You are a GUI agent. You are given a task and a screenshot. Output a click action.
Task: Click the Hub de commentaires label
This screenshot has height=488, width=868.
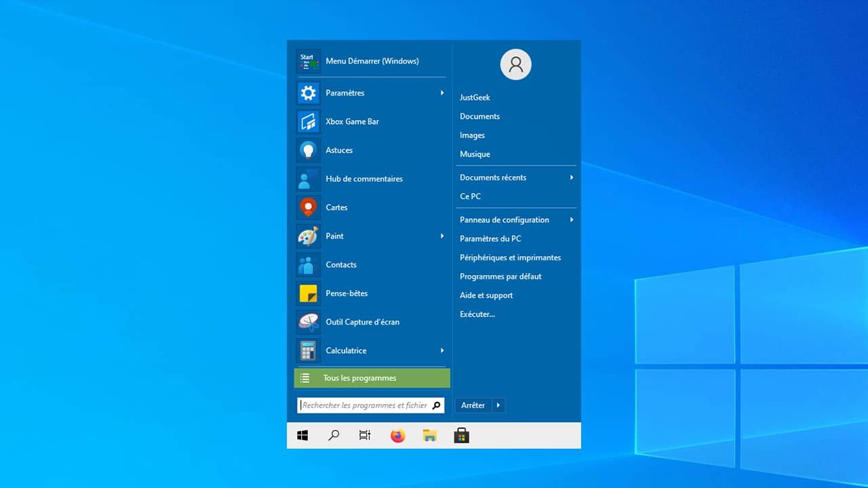364,179
